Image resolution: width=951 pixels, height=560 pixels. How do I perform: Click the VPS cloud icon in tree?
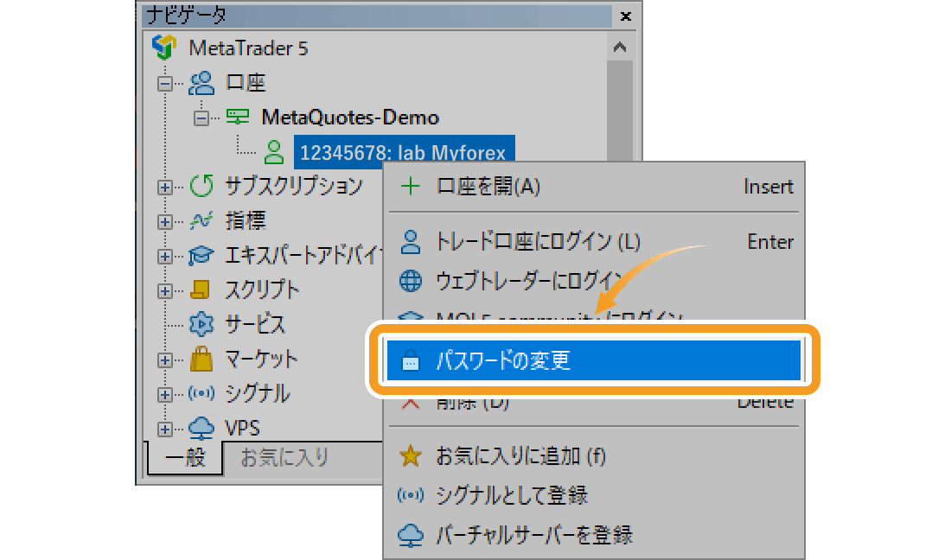(201, 428)
